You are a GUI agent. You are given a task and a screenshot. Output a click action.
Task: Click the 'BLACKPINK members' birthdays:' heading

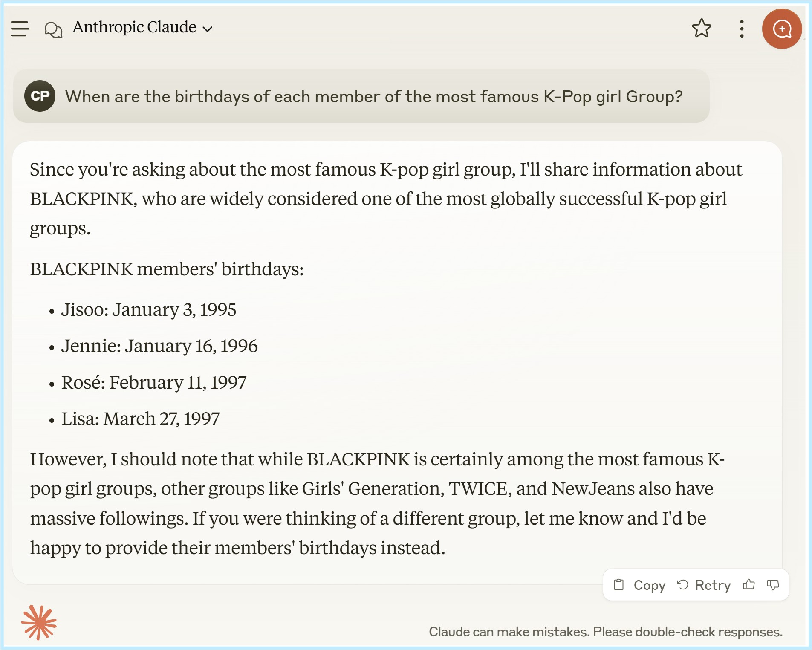(167, 269)
